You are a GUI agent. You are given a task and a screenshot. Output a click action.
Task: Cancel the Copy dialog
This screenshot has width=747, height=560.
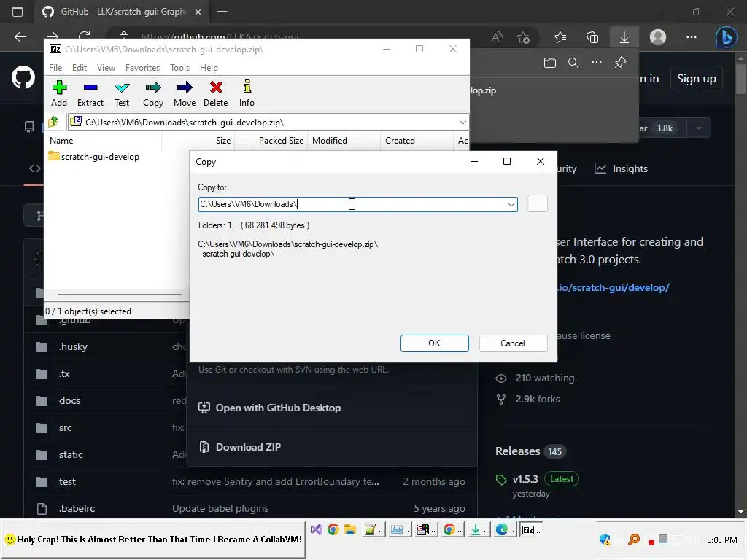point(513,343)
